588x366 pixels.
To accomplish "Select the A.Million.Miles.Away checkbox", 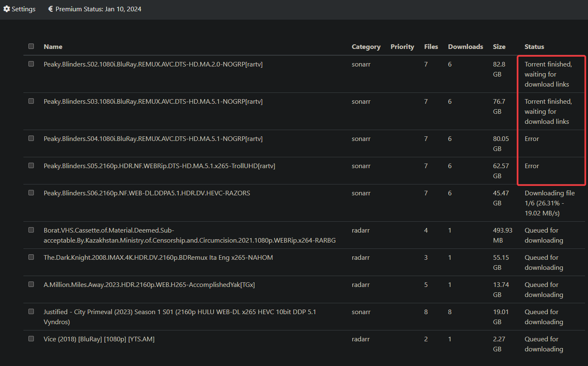I will pos(31,284).
